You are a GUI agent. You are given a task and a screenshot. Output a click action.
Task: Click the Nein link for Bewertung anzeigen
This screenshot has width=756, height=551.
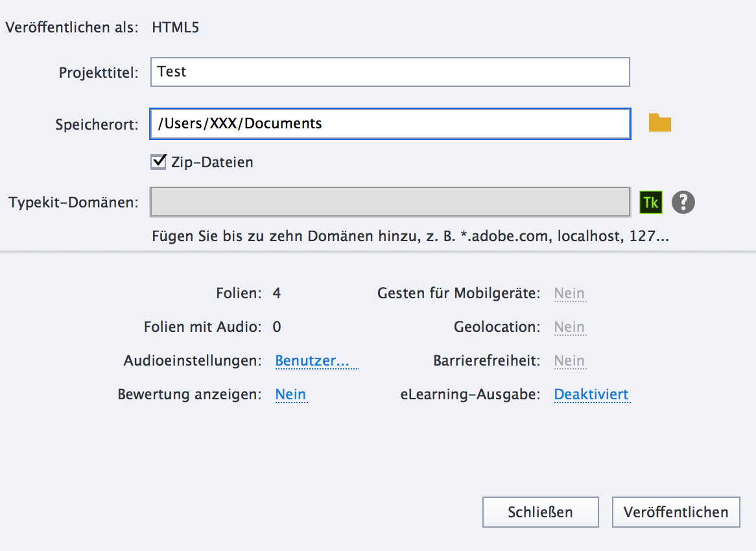(x=290, y=394)
